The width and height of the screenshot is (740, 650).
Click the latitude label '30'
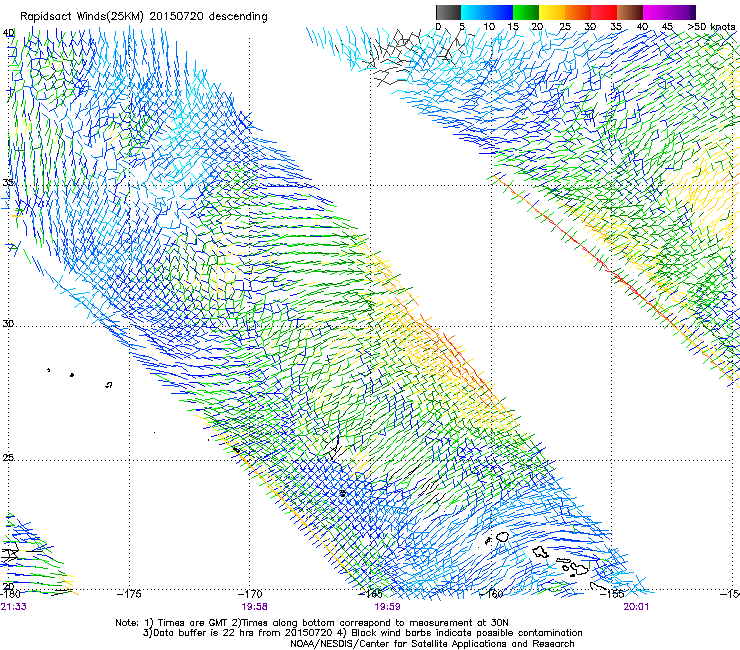(x=8, y=324)
